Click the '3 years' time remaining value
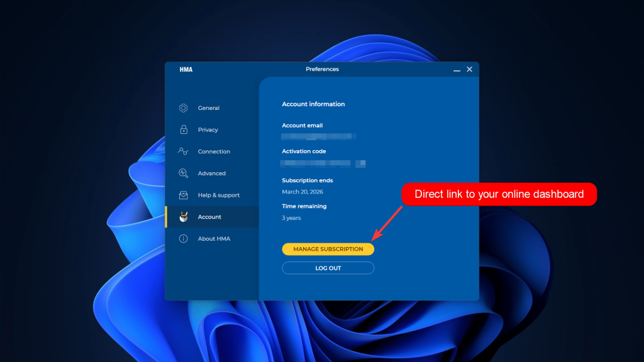The height and width of the screenshot is (362, 644). tap(291, 218)
